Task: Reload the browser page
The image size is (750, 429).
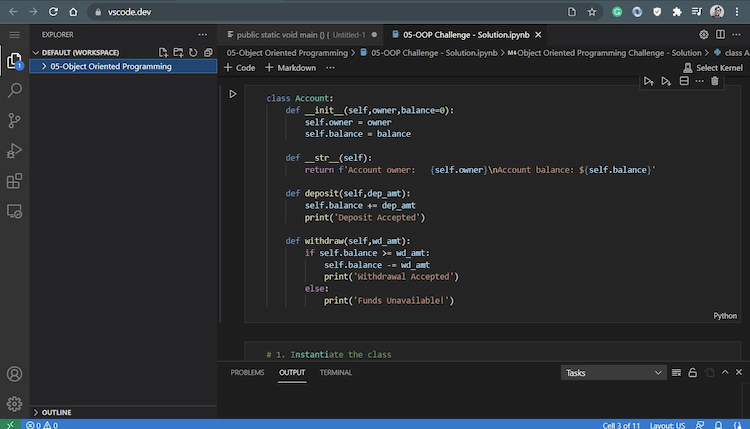Action: (53, 12)
